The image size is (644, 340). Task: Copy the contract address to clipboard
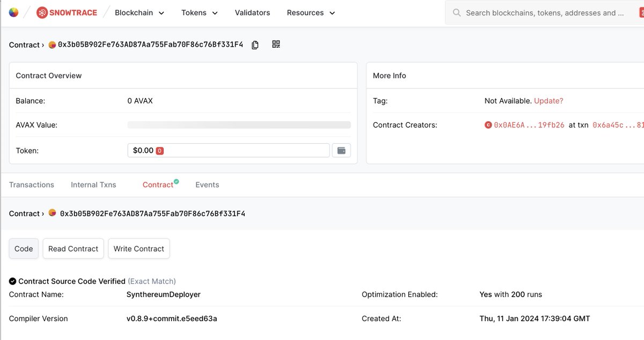point(255,45)
